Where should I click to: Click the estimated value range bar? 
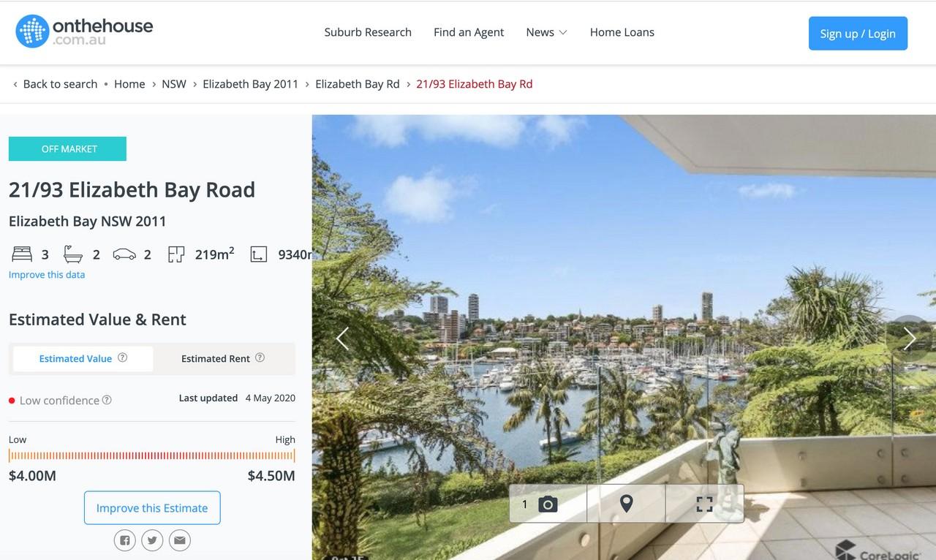pyautogui.click(x=152, y=456)
